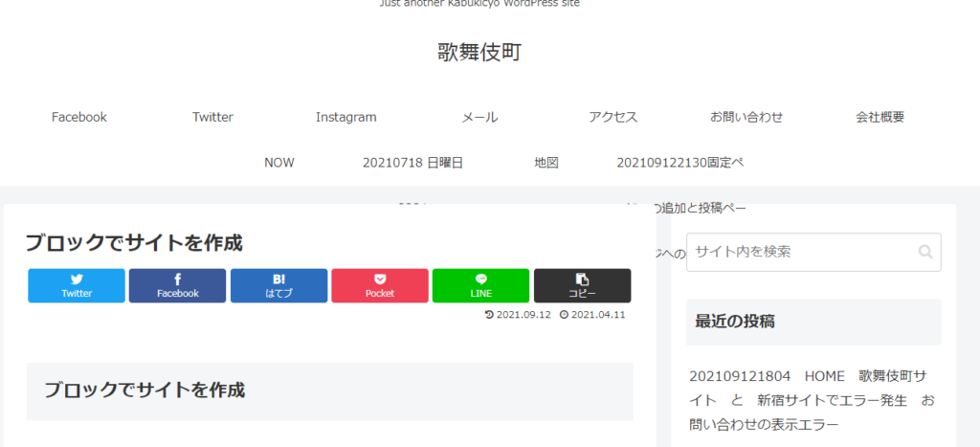Copy the page link with コピー button

pos(582,285)
